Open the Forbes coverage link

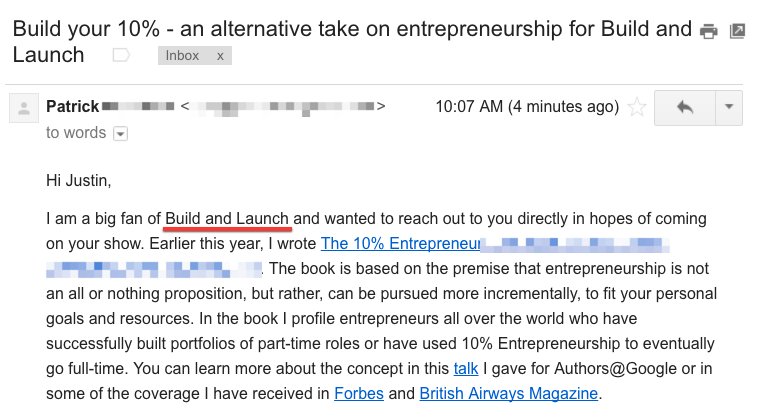[358, 393]
